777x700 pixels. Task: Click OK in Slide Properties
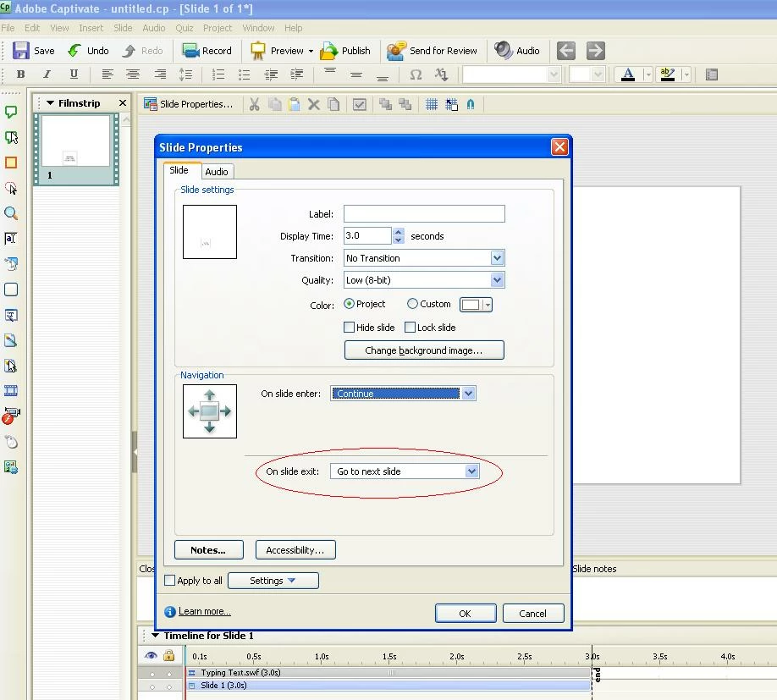pyautogui.click(x=466, y=614)
